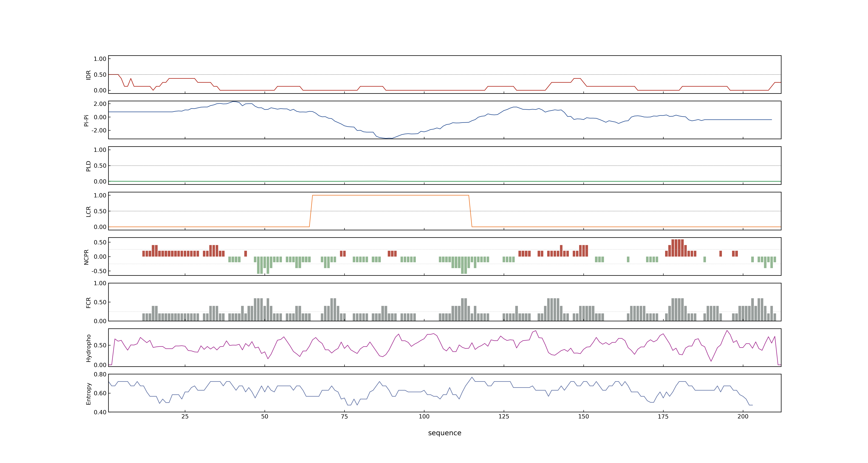Image resolution: width=868 pixels, height=463 pixels.
Task: Click the 0.40 tick on Entropy axis
Action: click(x=100, y=412)
